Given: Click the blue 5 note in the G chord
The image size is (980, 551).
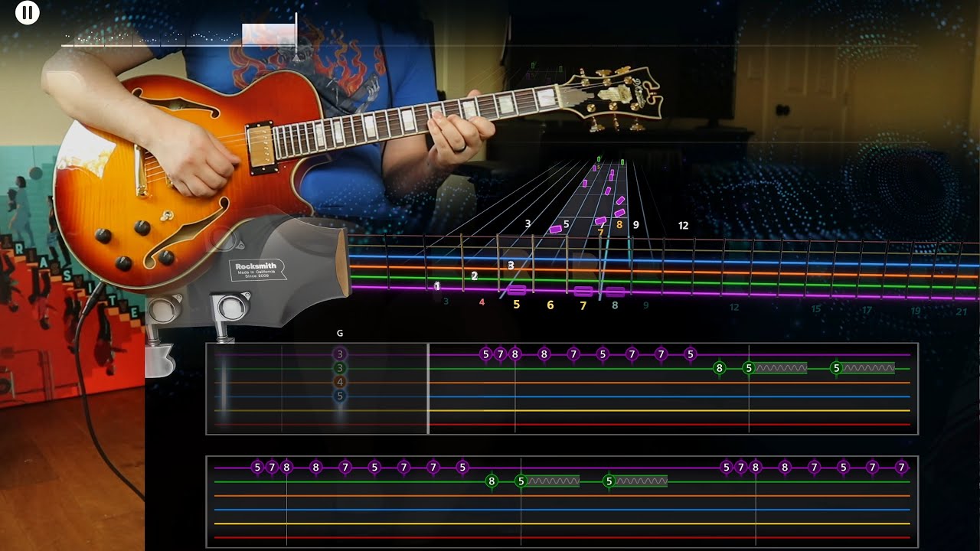Looking at the screenshot, I should (340, 396).
